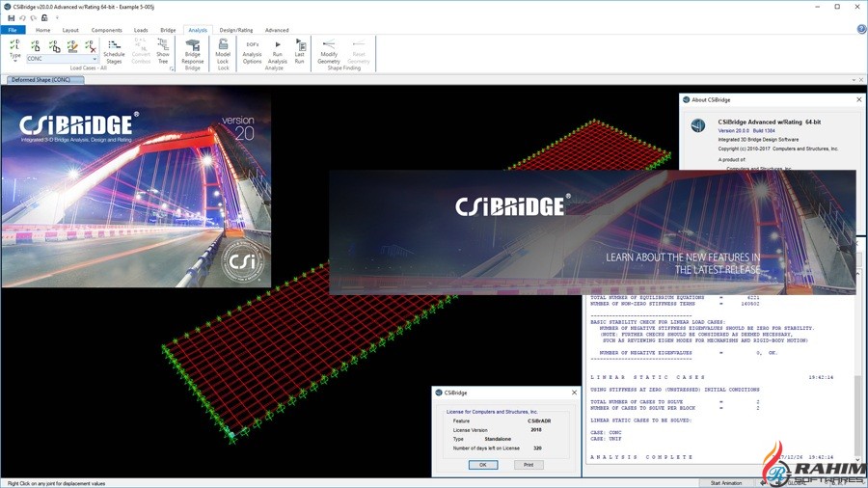Viewport: 868px width, 488px height.
Task: Expand the CONC load case dropdown
Action: tap(93, 59)
